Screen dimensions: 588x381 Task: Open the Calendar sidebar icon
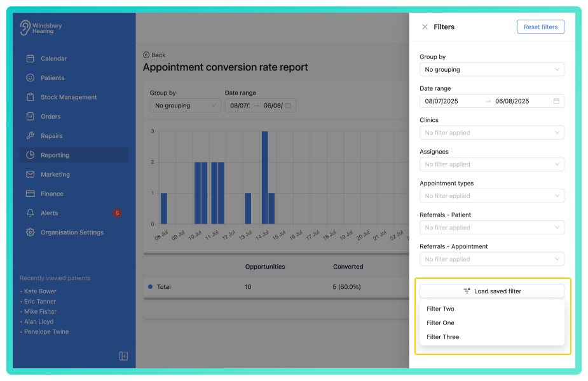pos(30,58)
